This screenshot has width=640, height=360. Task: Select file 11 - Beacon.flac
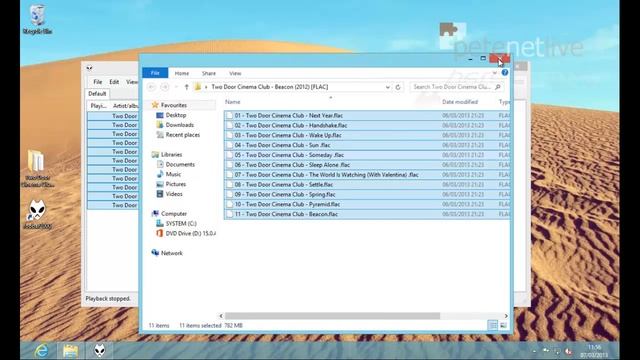(x=367, y=214)
